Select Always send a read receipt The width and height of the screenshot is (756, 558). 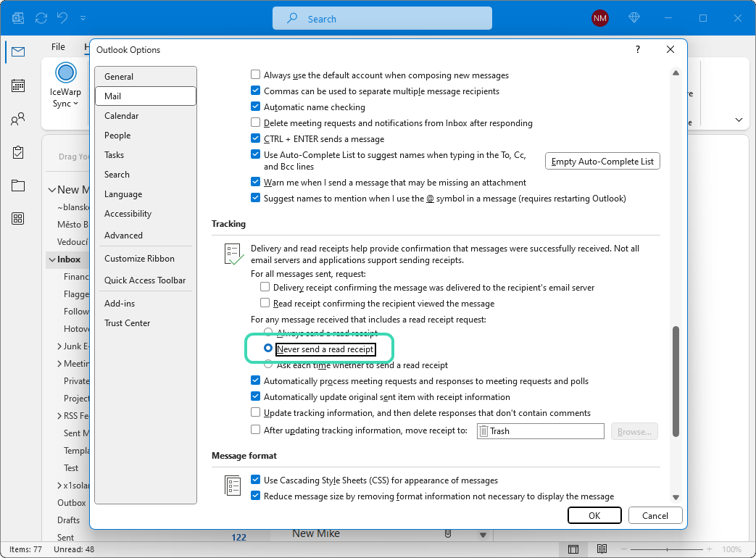pyautogui.click(x=268, y=333)
